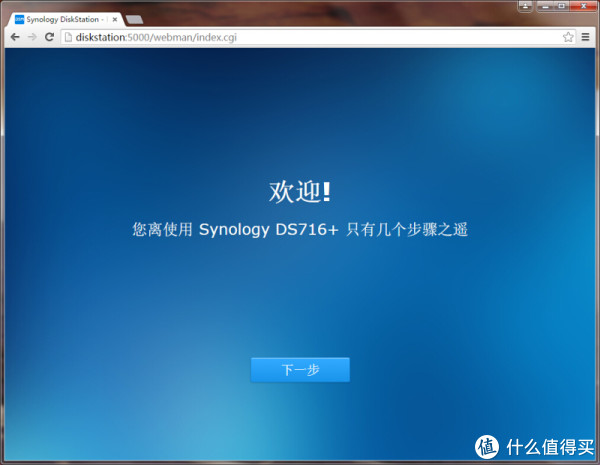The width and height of the screenshot is (600, 465).
Task: Focus the diskstation:5000 address bar
Action: point(300,37)
